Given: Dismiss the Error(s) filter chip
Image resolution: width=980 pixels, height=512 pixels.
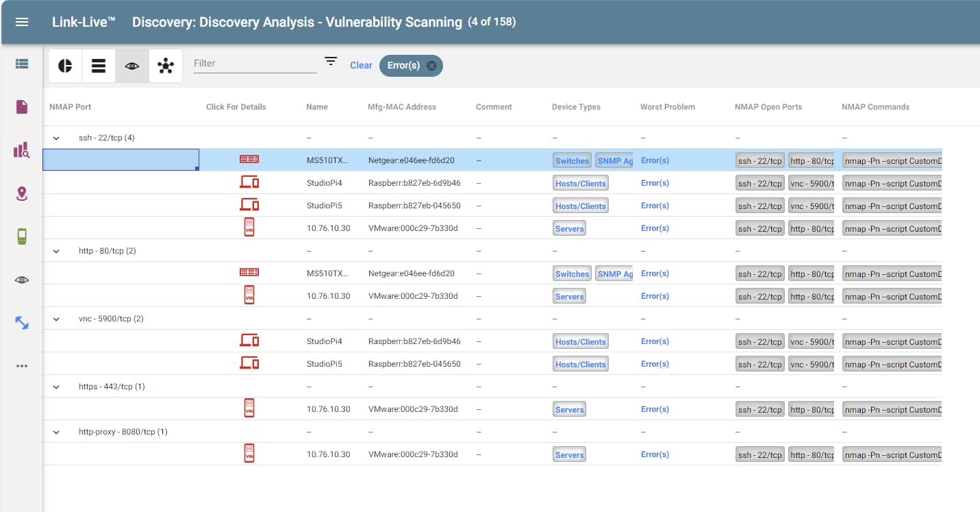Looking at the screenshot, I should pyautogui.click(x=431, y=65).
